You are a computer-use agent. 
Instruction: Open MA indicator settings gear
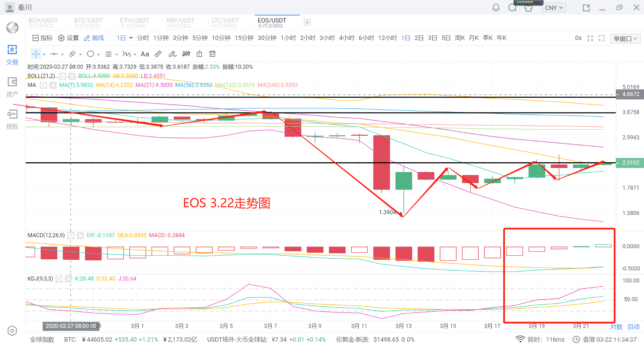pyautogui.click(x=43, y=85)
